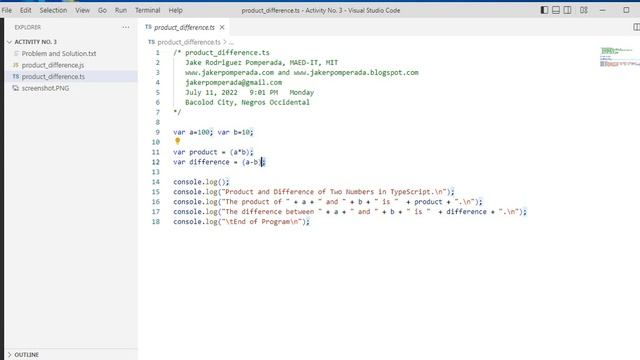Toggle secondary side bar layout icon
This screenshot has width=640, height=360.
567,10
